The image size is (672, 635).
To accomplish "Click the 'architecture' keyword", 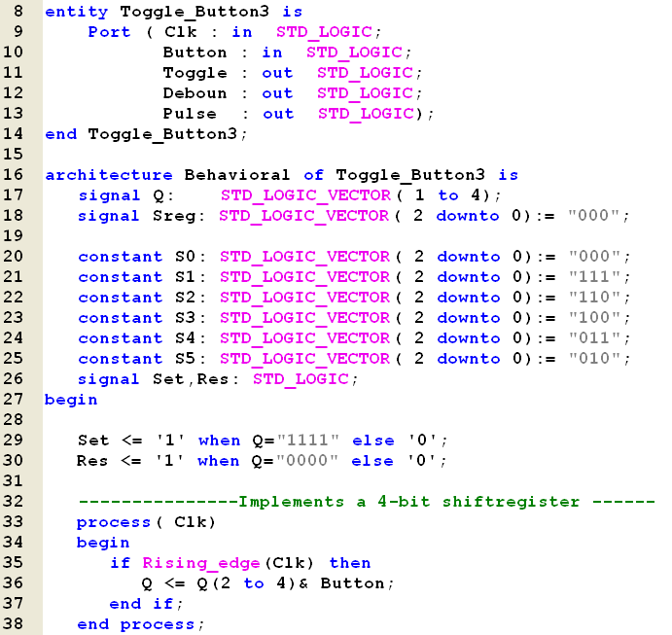I will tap(109, 175).
